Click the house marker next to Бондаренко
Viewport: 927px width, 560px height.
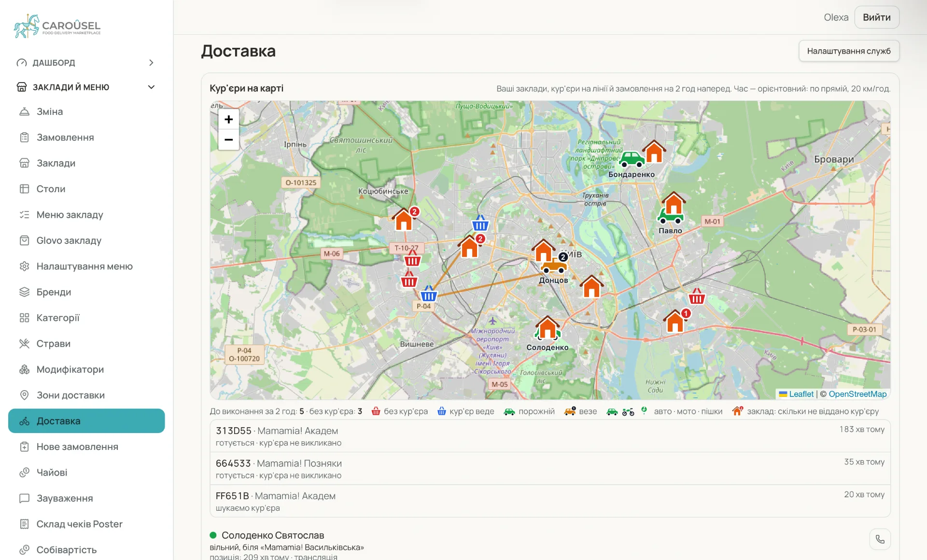[x=654, y=152]
